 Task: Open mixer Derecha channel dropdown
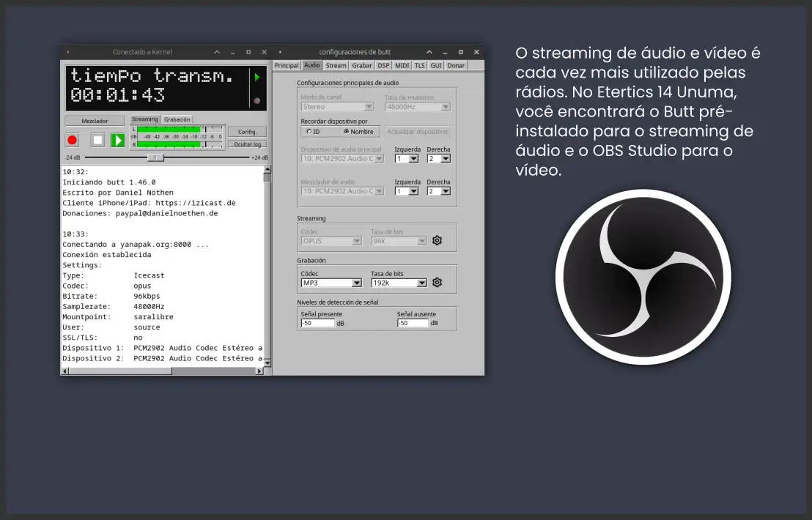tap(439, 191)
